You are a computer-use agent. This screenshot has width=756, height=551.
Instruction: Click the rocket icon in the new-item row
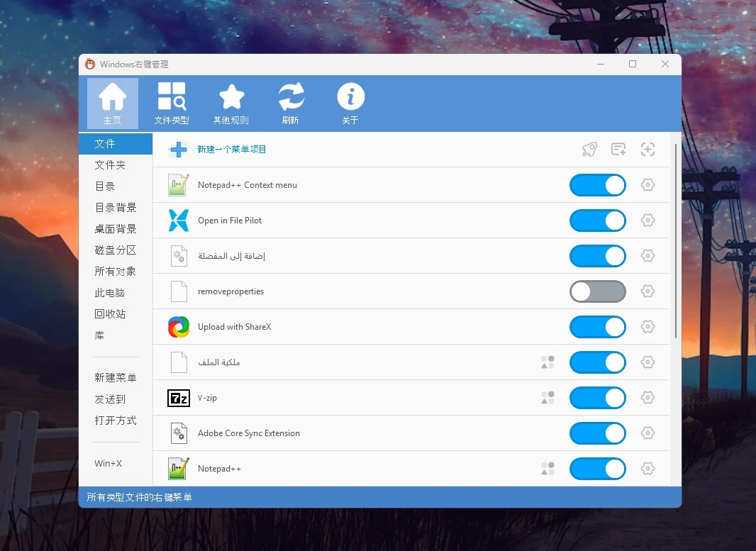point(589,150)
